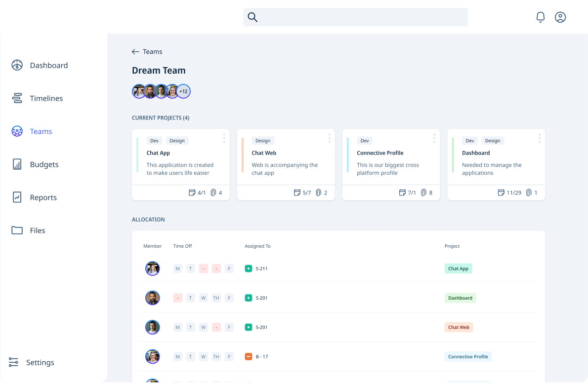This screenshot has width=588, height=383.
Task: Click the Dashboard project tag in allocation
Action: pyautogui.click(x=460, y=298)
